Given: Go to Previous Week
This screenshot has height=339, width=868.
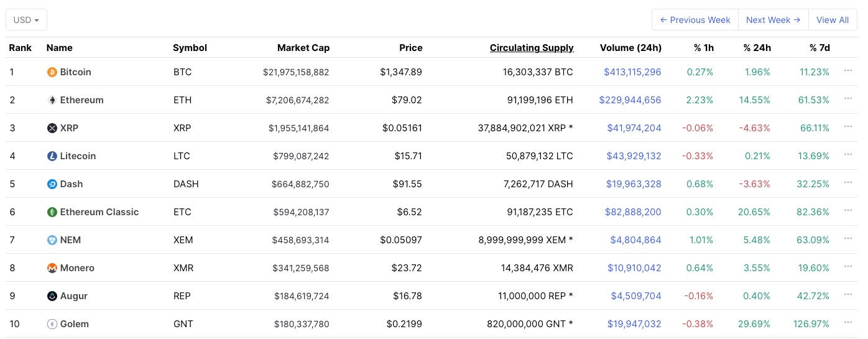Looking at the screenshot, I should click(x=695, y=20).
